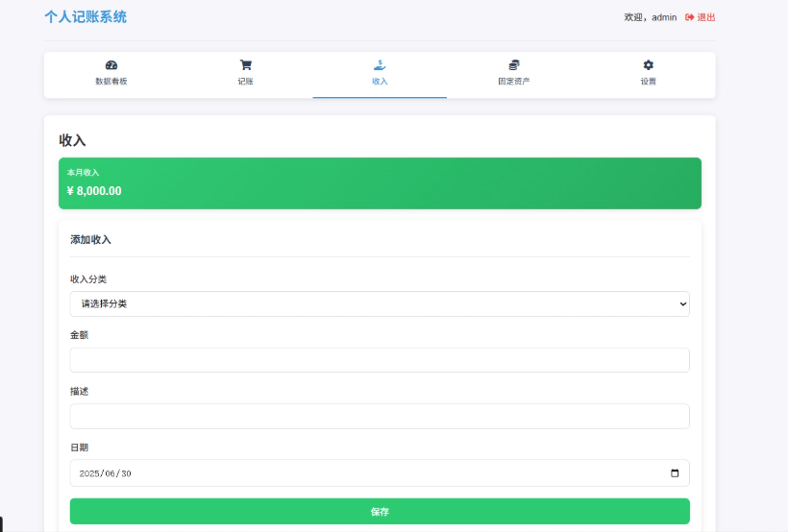Viewport: 788px width, 532px height.
Task: Open the stacked coins 固定资产 icon
Action: 513,64
